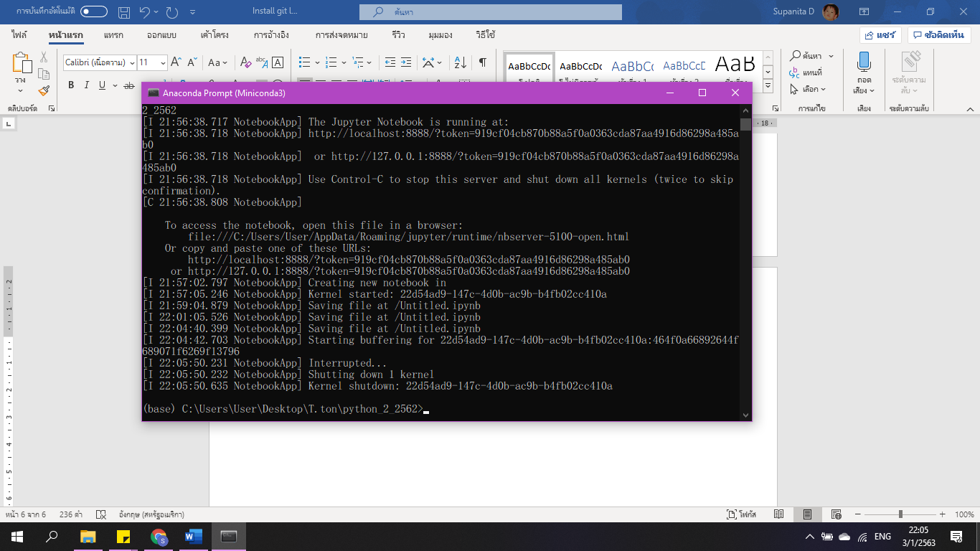The image size is (980, 551).
Task: Click the zoom in plus button
Action: (x=943, y=514)
